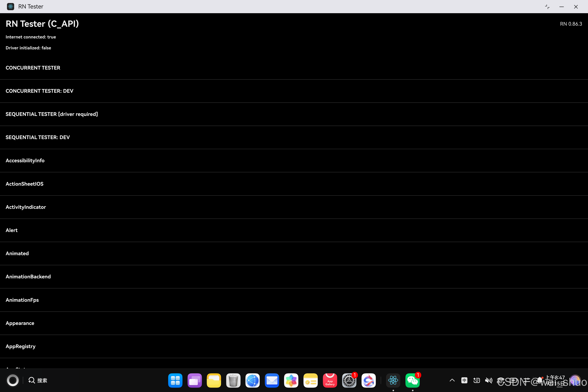This screenshot has height=392, width=588.
Task: Open the AnimationFps example
Action: [x=294, y=300]
